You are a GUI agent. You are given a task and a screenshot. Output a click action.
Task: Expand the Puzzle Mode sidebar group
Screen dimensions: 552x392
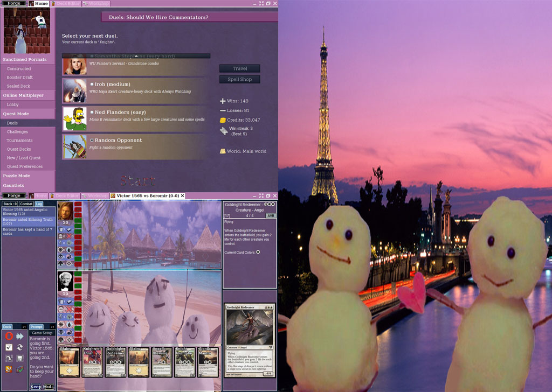[x=27, y=176]
